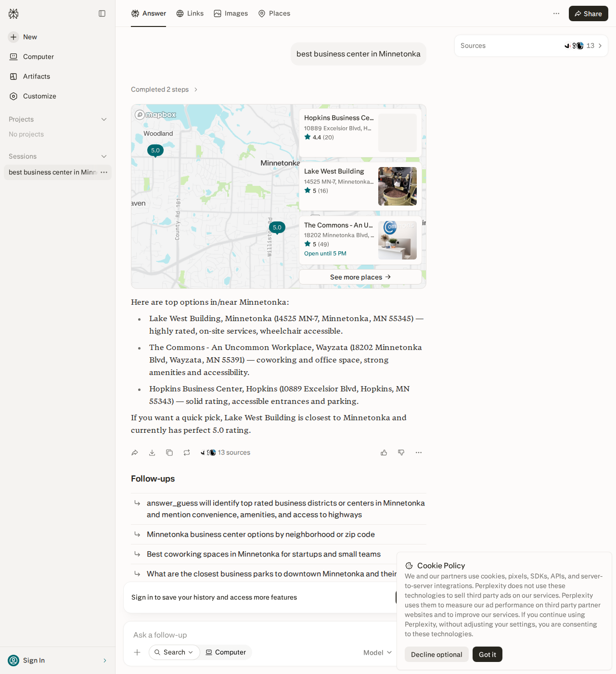Open the Lake West Building photo thumbnail
This screenshot has width=616, height=674.
click(398, 186)
